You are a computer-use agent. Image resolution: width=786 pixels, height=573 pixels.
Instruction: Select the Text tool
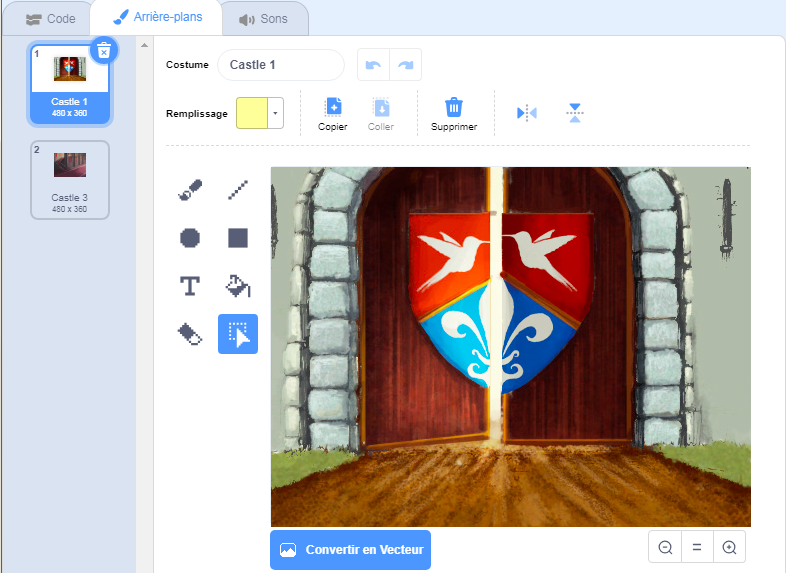(190, 287)
